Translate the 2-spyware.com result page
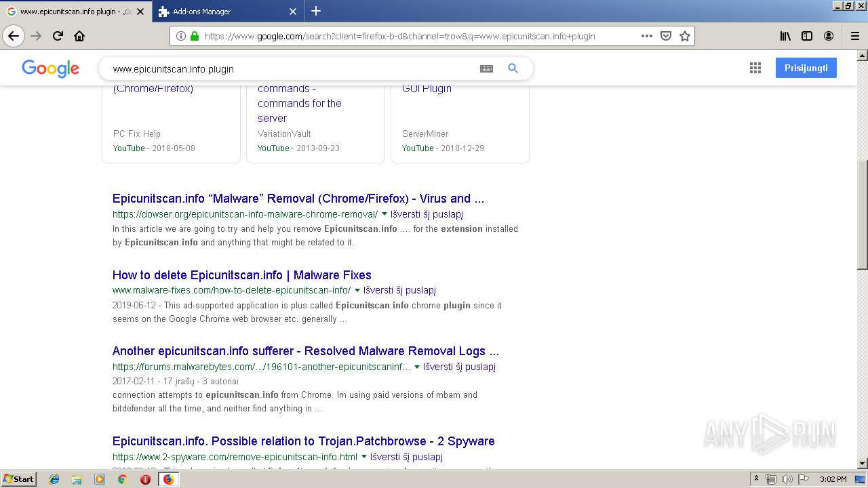Screen dimensions: 868x488 pos(406,457)
